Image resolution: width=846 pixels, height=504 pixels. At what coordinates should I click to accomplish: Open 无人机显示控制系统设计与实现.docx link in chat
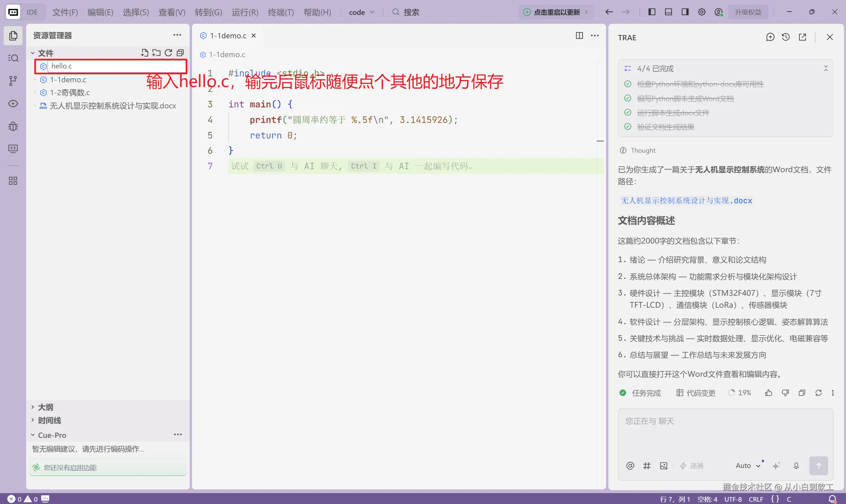(686, 200)
